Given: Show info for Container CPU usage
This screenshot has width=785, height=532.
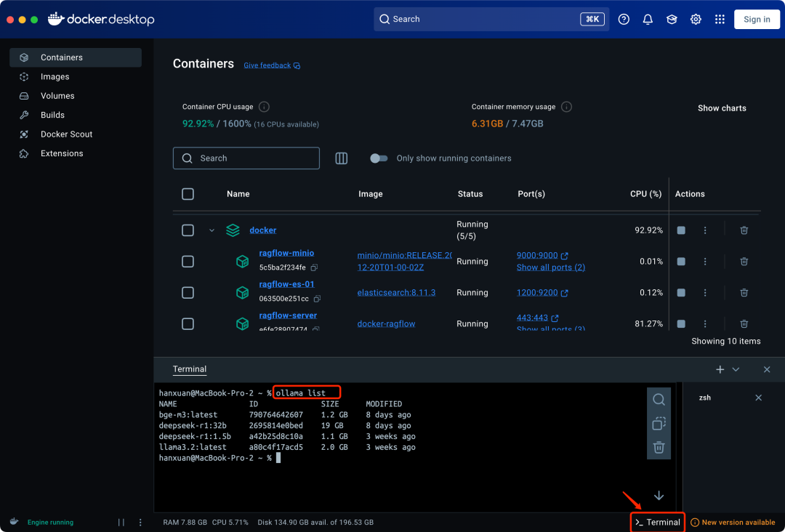Looking at the screenshot, I should pyautogui.click(x=264, y=107).
